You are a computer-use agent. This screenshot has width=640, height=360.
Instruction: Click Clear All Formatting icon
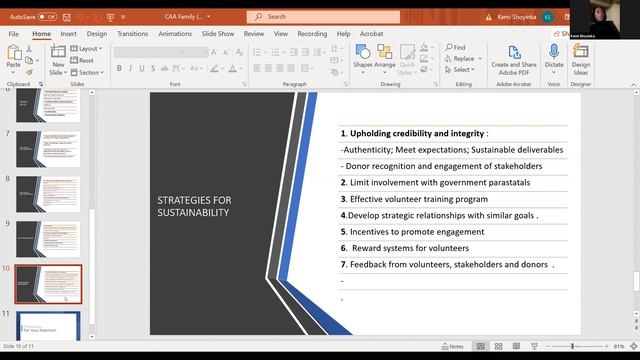(x=240, y=52)
